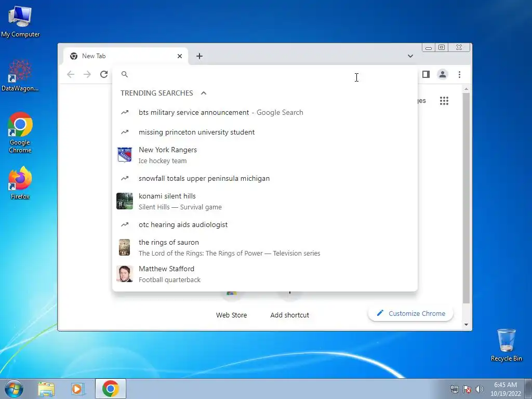Click the magnifier icon in address bar
Image resolution: width=532 pixels, height=399 pixels.
pos(125,74)
